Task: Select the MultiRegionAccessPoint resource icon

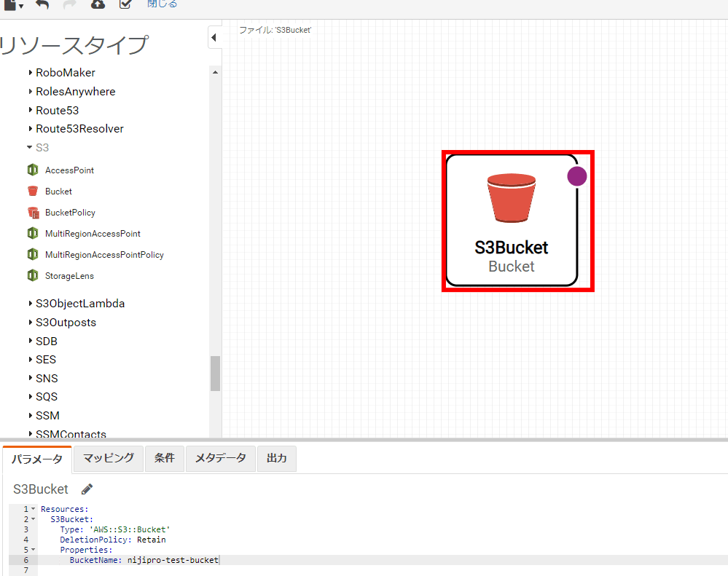Action: tap(33, 233)
